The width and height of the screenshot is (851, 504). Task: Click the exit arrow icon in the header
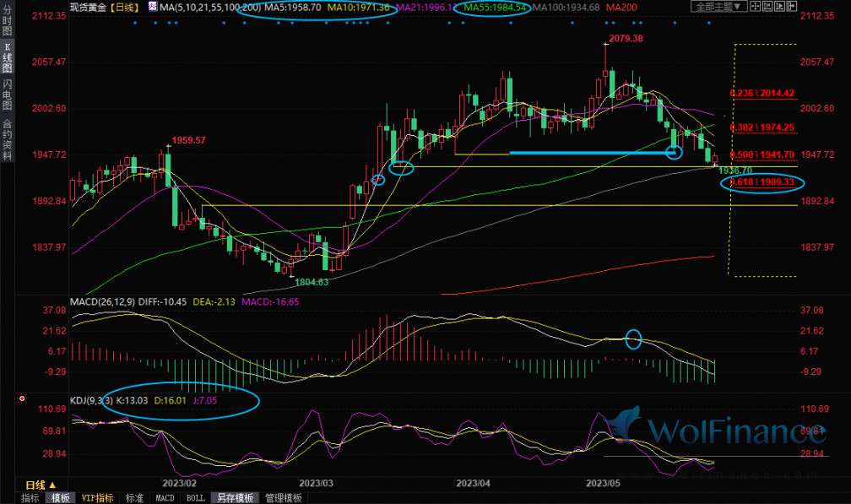tap(792, 7)
